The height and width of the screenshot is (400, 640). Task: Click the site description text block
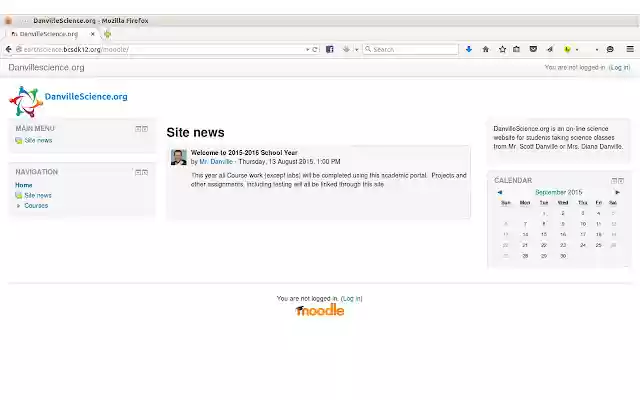[558, 138]
